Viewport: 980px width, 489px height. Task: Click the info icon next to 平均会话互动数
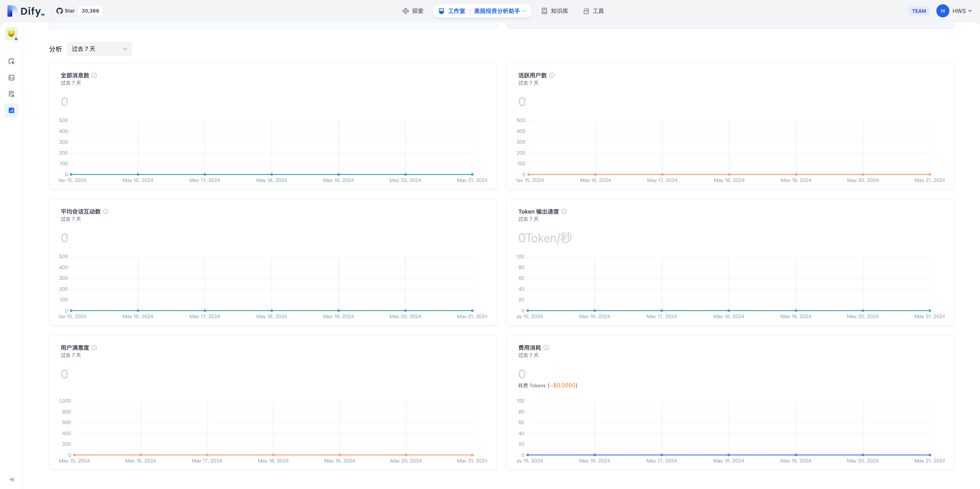click(x=106, y=212)
